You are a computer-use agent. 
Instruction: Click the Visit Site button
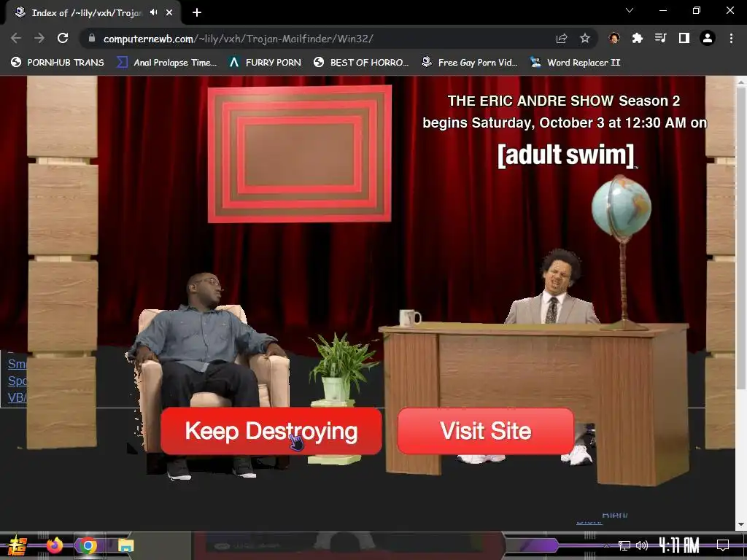[x=485, y=431]
